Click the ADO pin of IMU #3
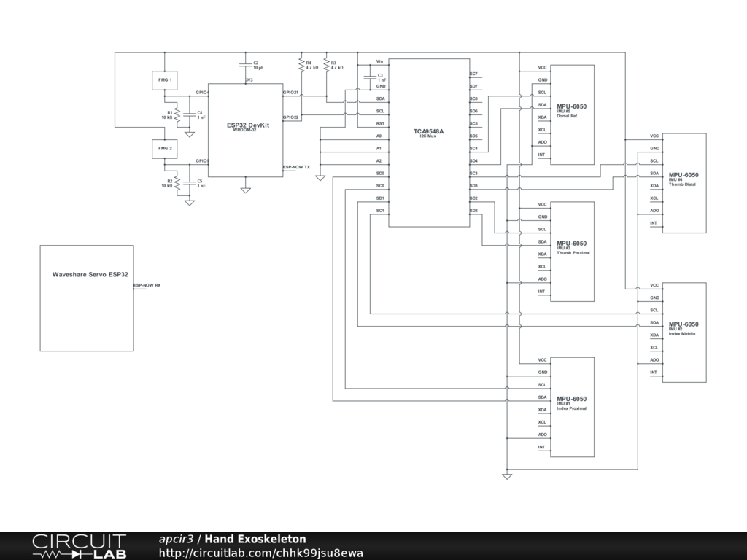 [x=542, y=279]
